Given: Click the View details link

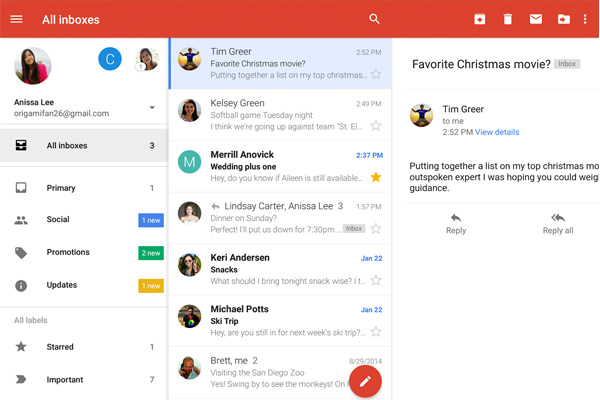Looking at the screenshot, I should tap(497, 132).
